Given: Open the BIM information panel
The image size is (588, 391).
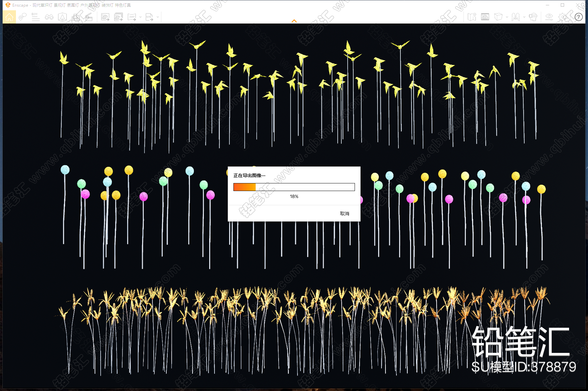Looking at the screenshot, I should pos(36,17).
